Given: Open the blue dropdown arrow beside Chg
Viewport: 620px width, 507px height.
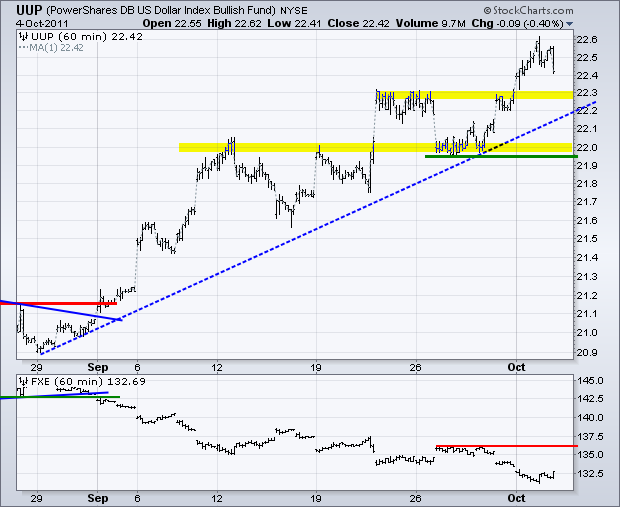Looking at the screenshot, I should point(569,24).
